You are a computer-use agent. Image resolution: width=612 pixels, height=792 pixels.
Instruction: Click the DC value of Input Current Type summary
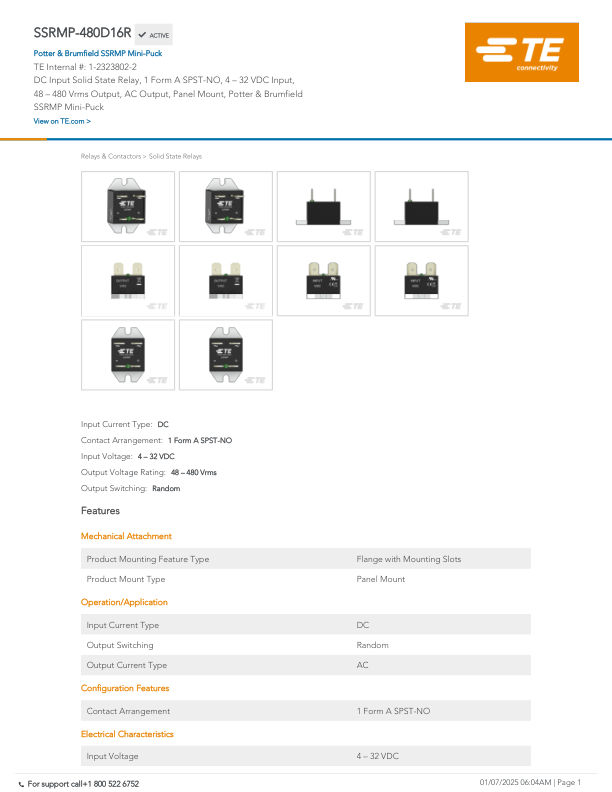pos(163,424)
